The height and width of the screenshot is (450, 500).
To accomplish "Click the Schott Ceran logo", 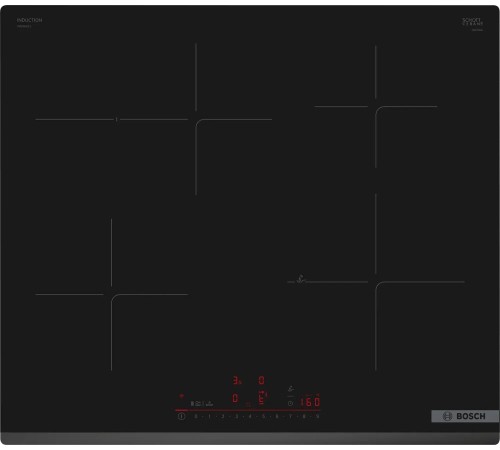I will (x=473, y=22).
